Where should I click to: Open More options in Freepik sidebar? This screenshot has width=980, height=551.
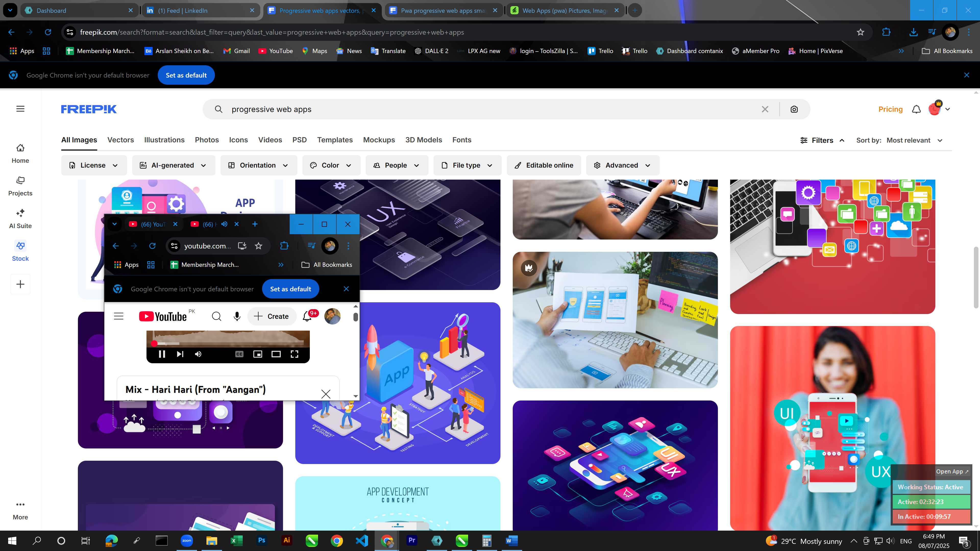click(20, 511)
